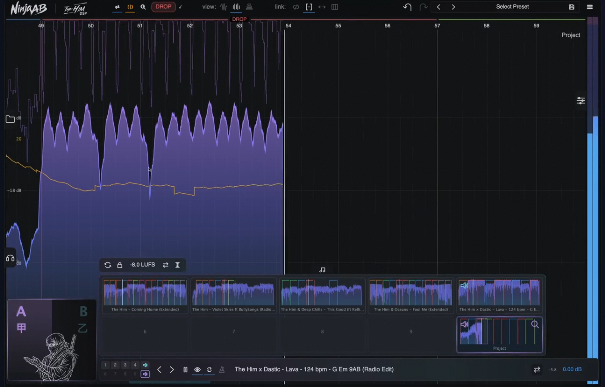Go to the next preset with the right chevron
Screen dimensions: 605x387
[453, 7]
